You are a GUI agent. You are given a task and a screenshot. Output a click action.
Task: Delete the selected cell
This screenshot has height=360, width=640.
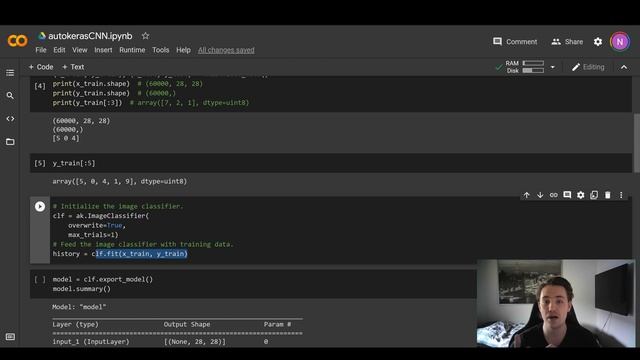click(x=607, y=195)
